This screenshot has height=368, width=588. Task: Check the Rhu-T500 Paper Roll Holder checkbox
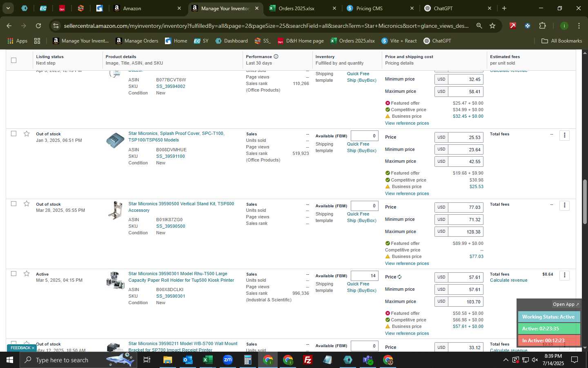(x=13, y=274)
